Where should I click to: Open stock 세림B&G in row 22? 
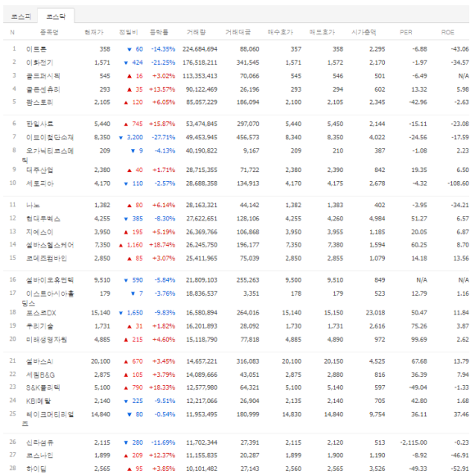click(x=40, y=374)
